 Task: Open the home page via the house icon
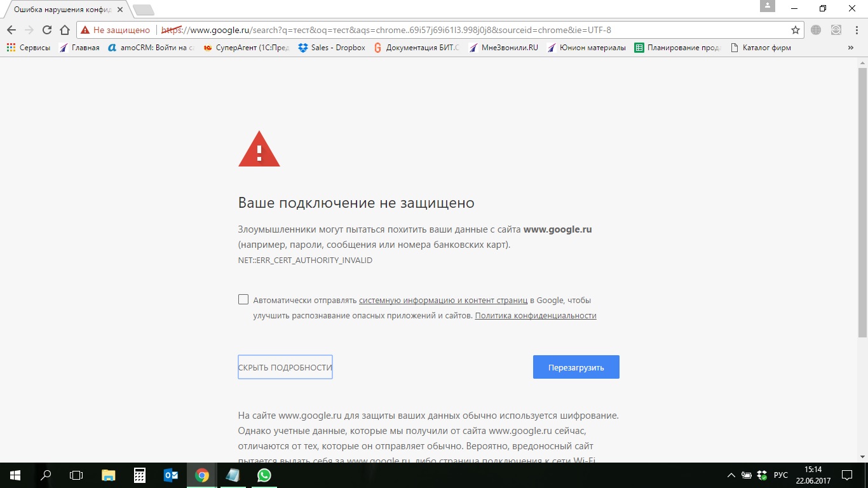64,30
